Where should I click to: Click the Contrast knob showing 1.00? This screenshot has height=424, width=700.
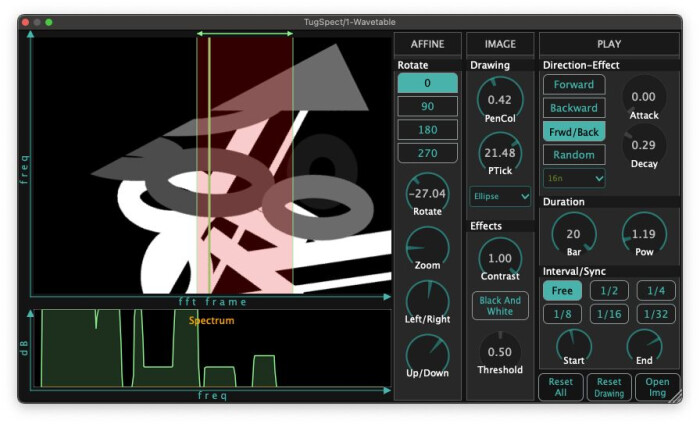(500, 258)
